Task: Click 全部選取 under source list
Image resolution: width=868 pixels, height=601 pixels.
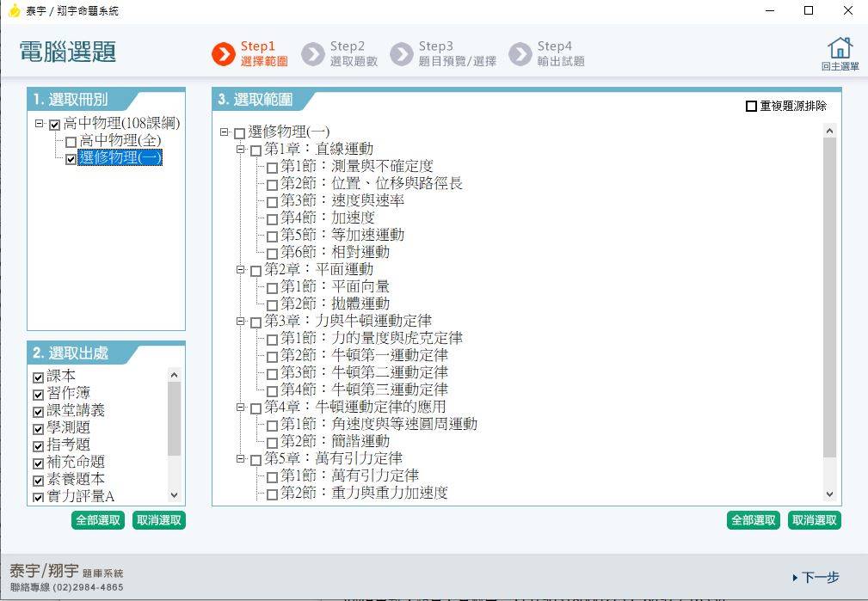Action: click(x=98, y=520)
